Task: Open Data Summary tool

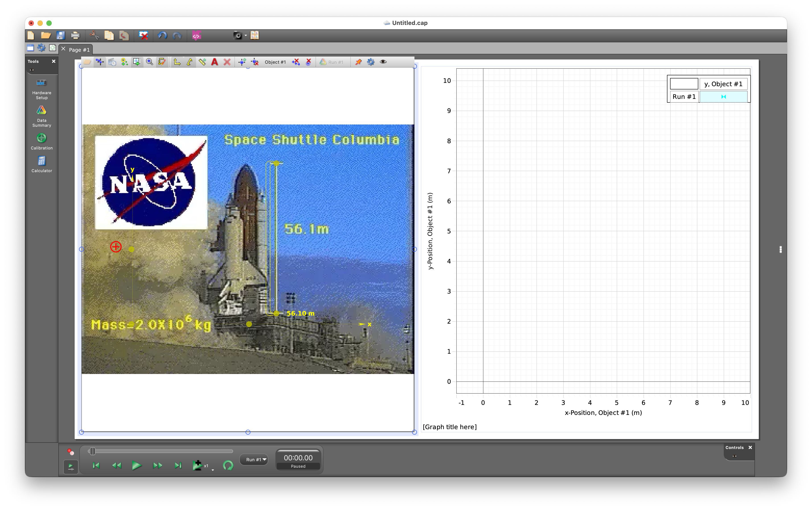Action: coord(41,117)
